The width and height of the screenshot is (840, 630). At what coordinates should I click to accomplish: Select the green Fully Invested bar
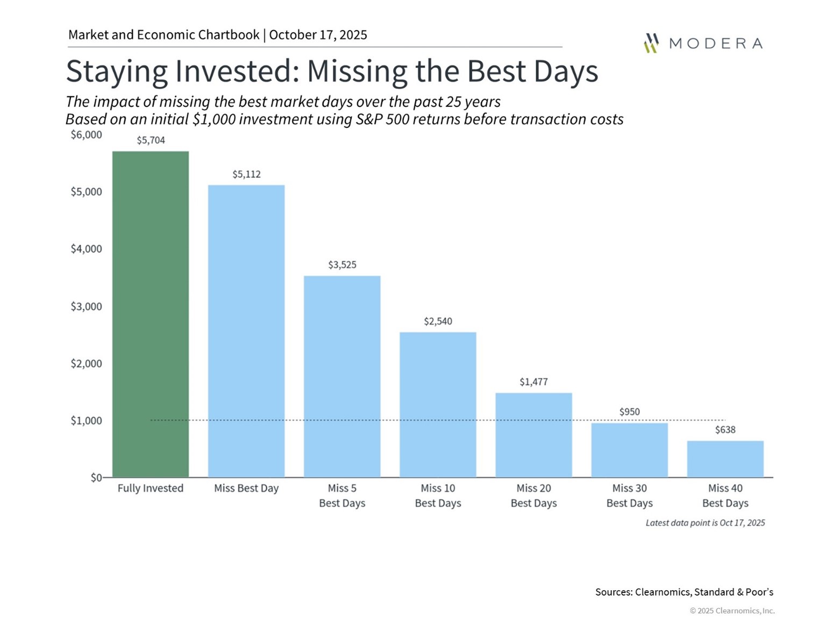pos(151,314)
